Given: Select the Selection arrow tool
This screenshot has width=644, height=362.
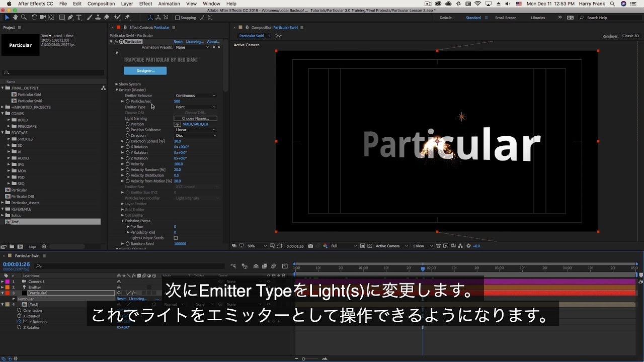Looking at the screenshot, I should pyautogui.click(x=7, y=18).
